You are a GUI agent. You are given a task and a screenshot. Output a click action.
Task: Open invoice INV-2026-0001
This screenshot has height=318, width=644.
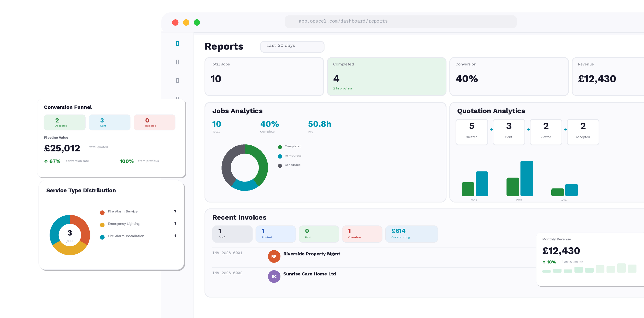227,253
